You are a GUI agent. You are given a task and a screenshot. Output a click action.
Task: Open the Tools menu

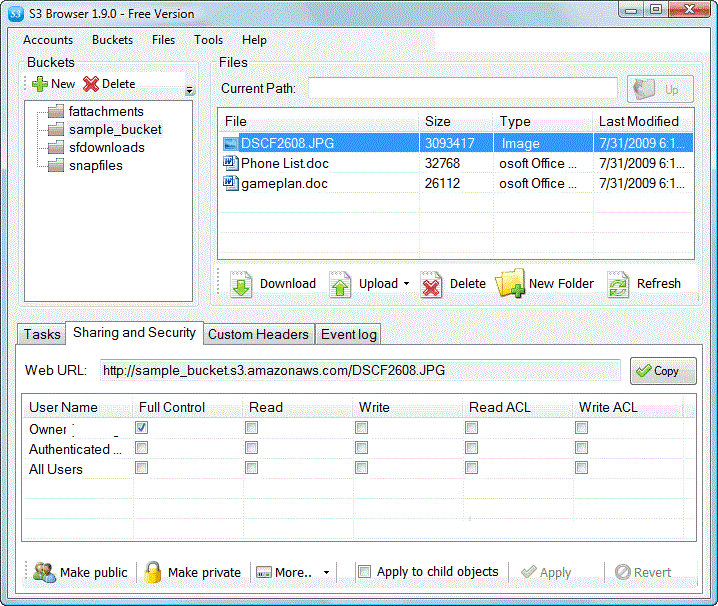click(208, 40)
